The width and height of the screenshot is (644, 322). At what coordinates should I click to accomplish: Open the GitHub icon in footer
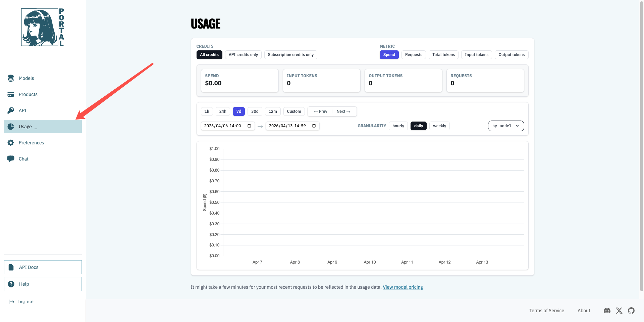(x=631, y=311)
